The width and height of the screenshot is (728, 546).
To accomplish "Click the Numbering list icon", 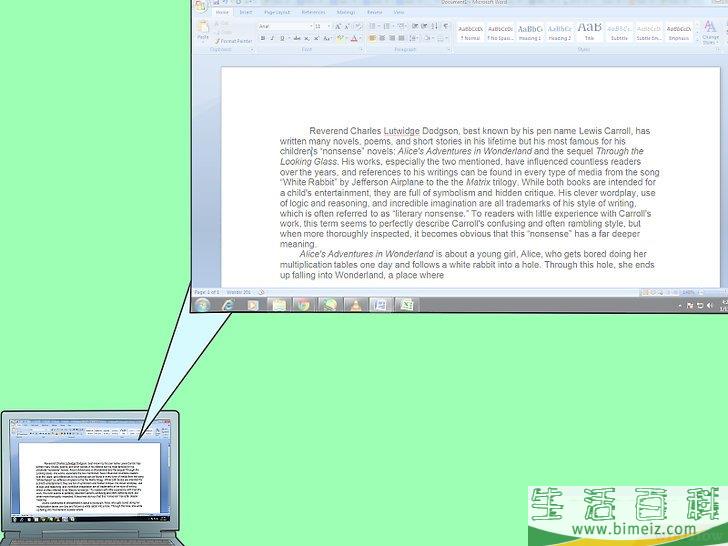I will [388, 26].
